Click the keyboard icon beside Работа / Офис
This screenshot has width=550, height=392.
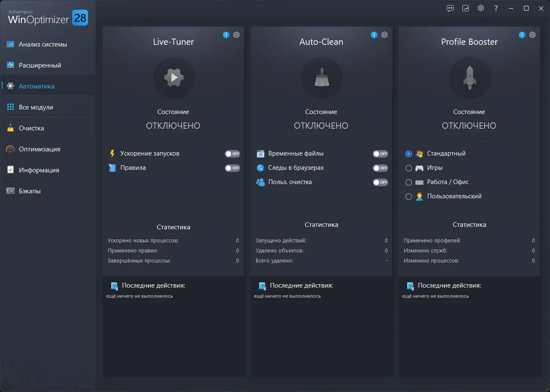[419, 182]
